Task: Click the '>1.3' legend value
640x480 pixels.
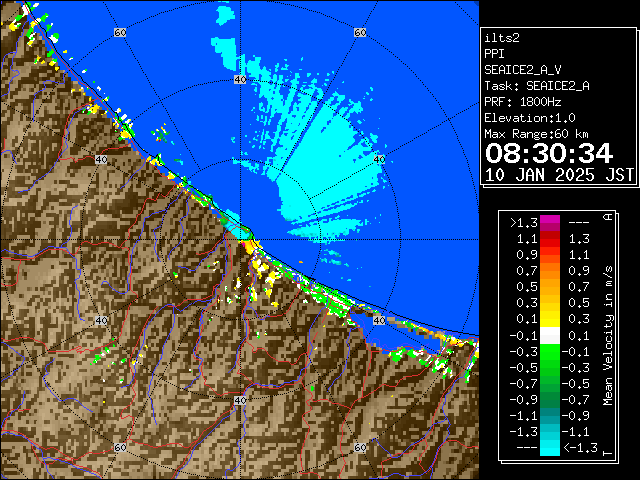Action: click(x=524, y=223)
